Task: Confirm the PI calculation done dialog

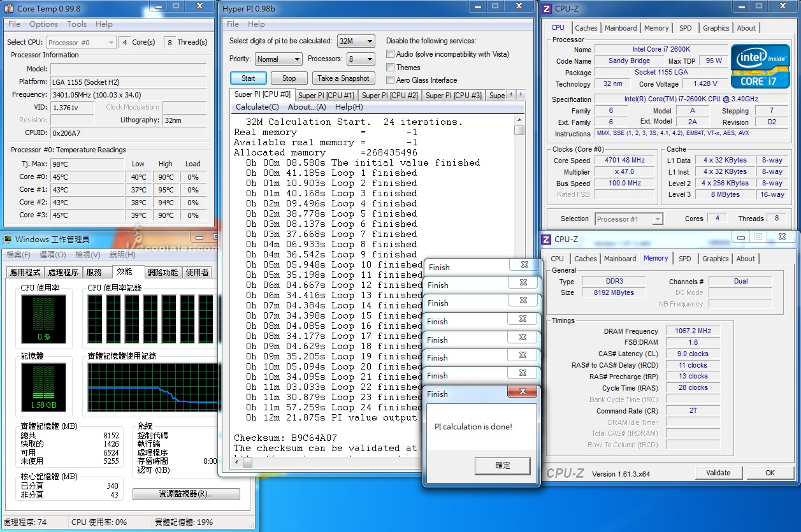Action: [502, 466]
